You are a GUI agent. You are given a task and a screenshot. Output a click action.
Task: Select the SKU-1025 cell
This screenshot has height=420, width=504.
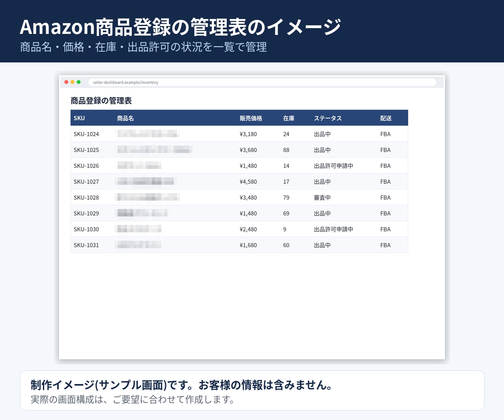[x=86, y=150]
